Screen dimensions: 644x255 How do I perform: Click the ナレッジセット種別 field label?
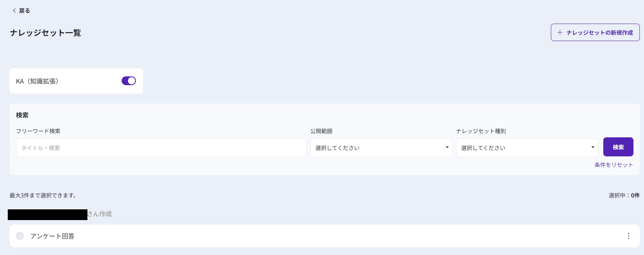click(481, 131)
